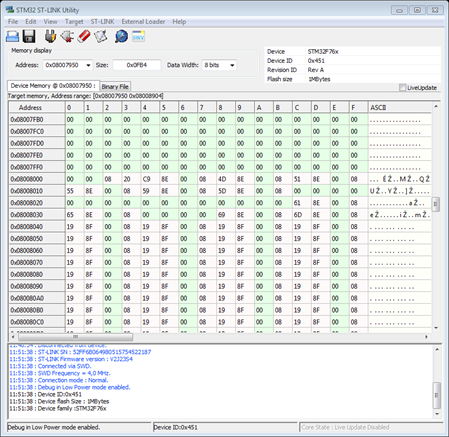
Task: Click Core State status bar text
Action: click(345, 427)
